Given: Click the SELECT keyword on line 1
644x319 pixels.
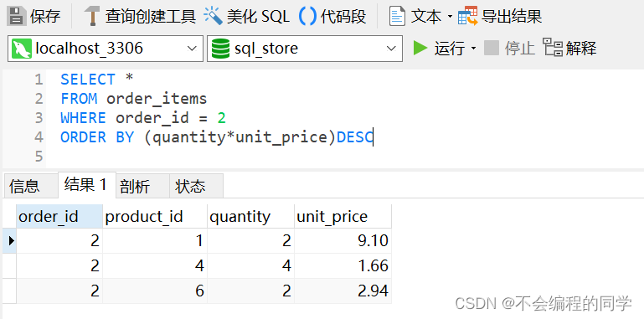Looking at the screenshot, I should (x=88, y=80).
